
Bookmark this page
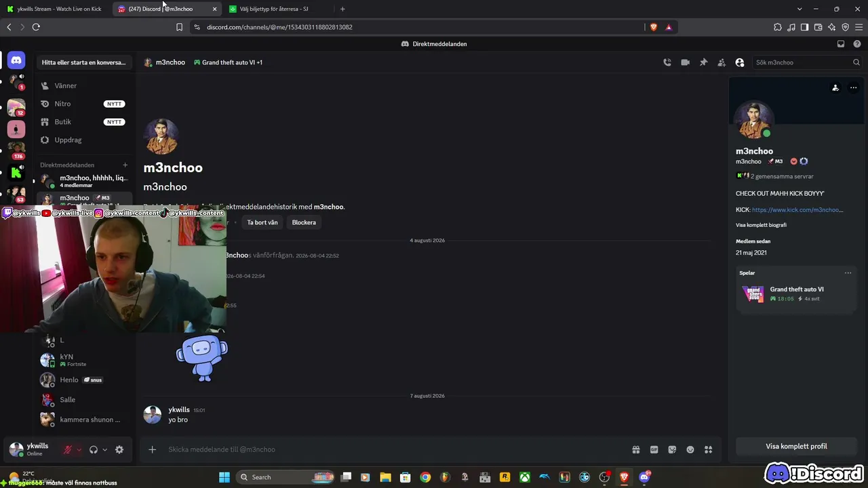(179, 27)
